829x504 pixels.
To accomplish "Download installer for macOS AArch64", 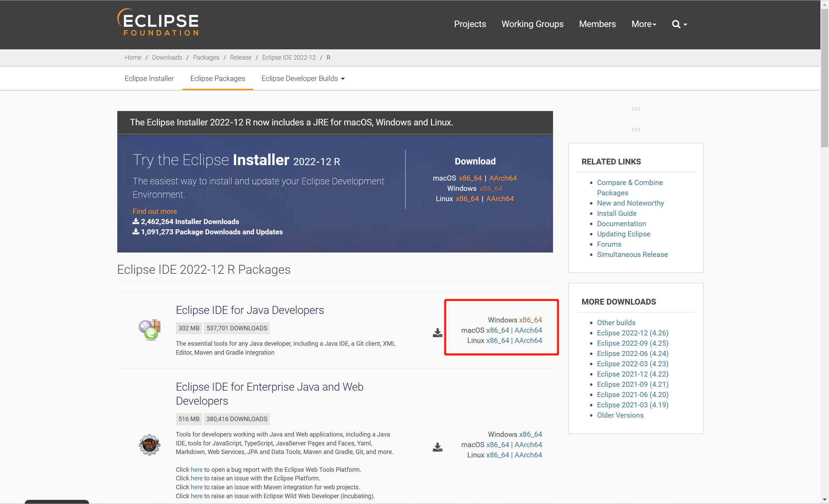I will click(503, 178).
